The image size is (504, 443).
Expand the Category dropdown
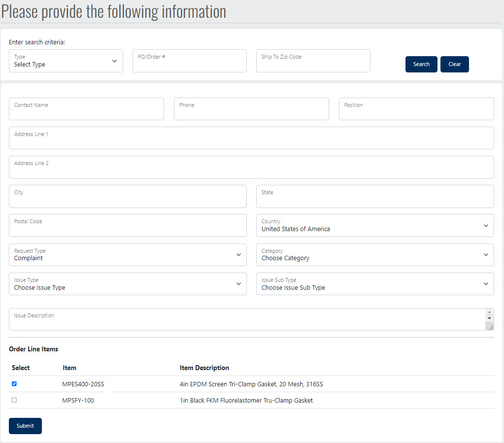[x=374, y=255]
